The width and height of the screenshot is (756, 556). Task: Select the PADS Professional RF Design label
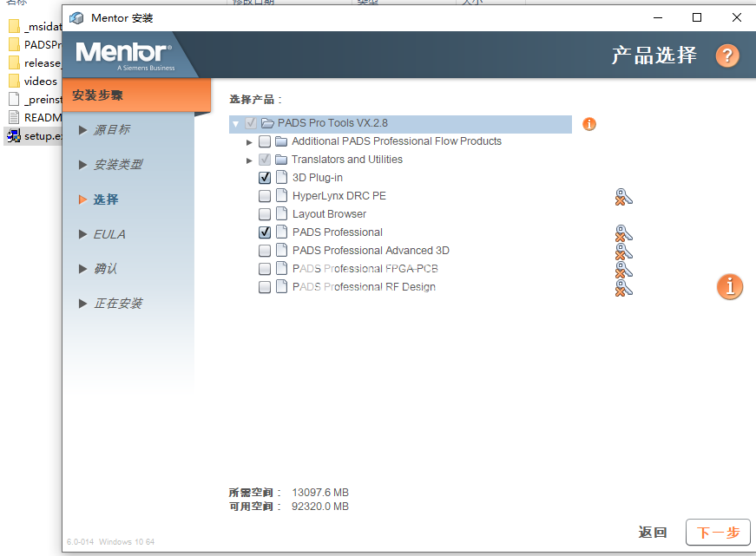click(x=364, y=287)
